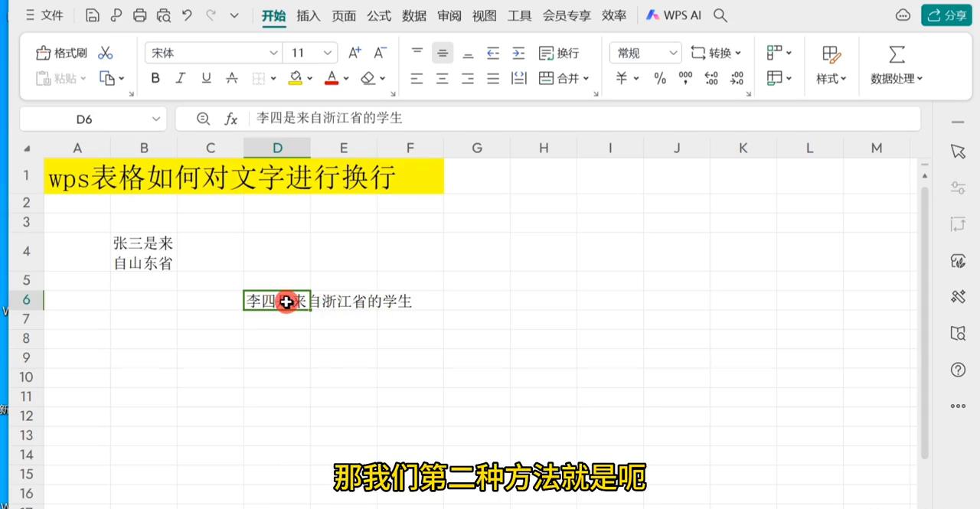
Task: Activate the 格式刷 format painter
Action: click(61, 53)
